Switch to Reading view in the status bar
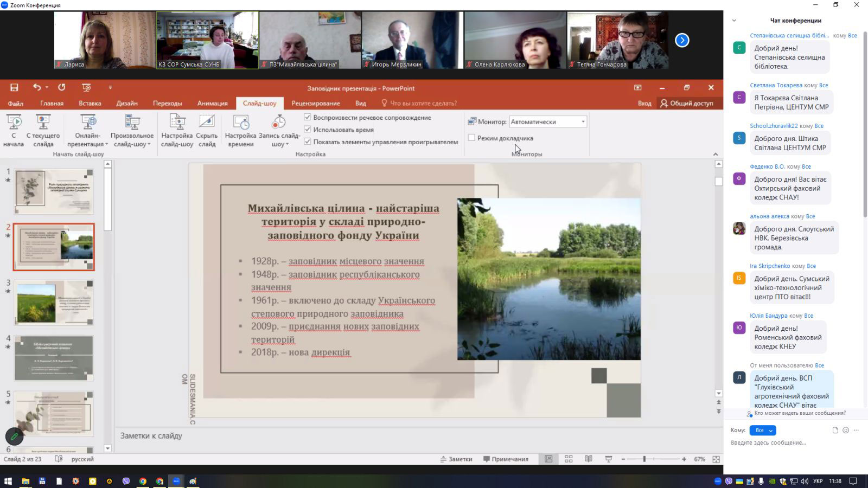Viewport: 868px width, 488px height. (x=589, y=459)
